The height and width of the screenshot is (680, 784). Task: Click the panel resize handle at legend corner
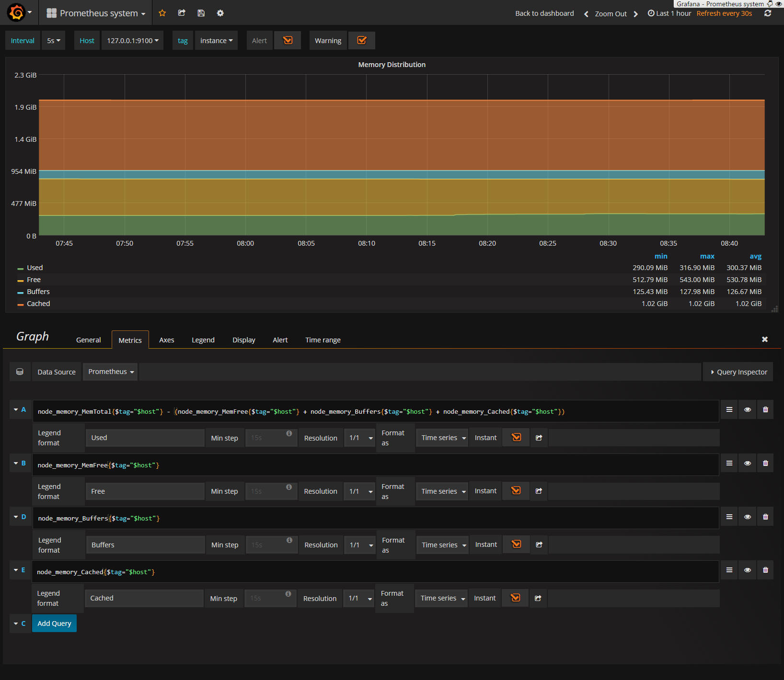(x=774, y=309)
